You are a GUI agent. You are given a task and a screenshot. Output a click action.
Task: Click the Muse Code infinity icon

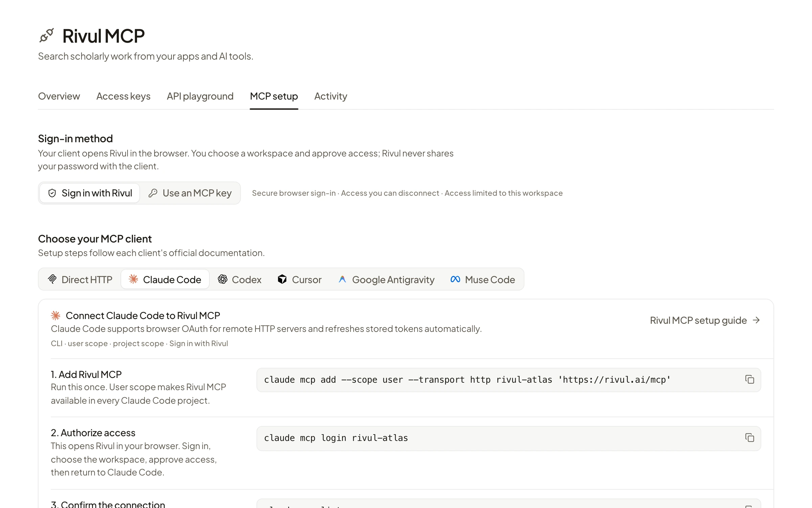coord(455,279)
